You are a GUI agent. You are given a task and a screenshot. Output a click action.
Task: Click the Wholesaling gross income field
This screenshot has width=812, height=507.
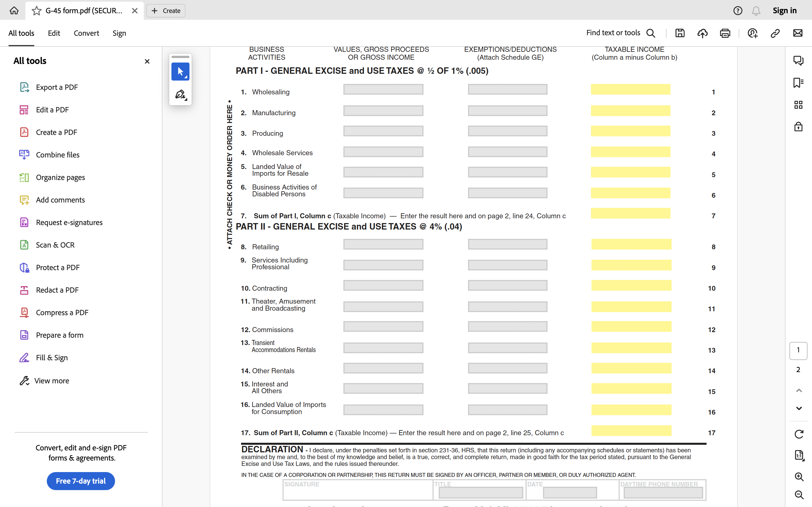(383, 90)
